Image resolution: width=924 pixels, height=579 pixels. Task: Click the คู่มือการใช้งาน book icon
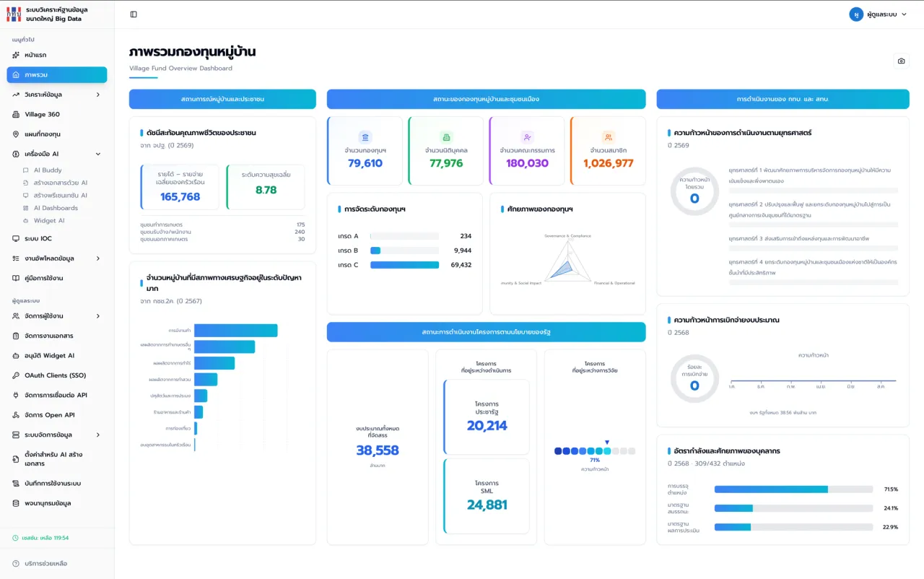coord(16,278)
